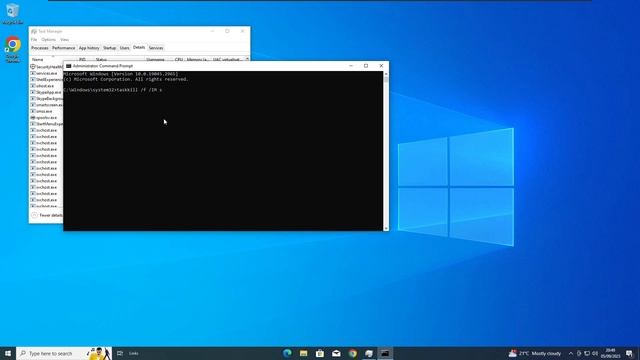Switch to the Users tab
Viewport: 640px width, 360px height.
coord(124,48)
